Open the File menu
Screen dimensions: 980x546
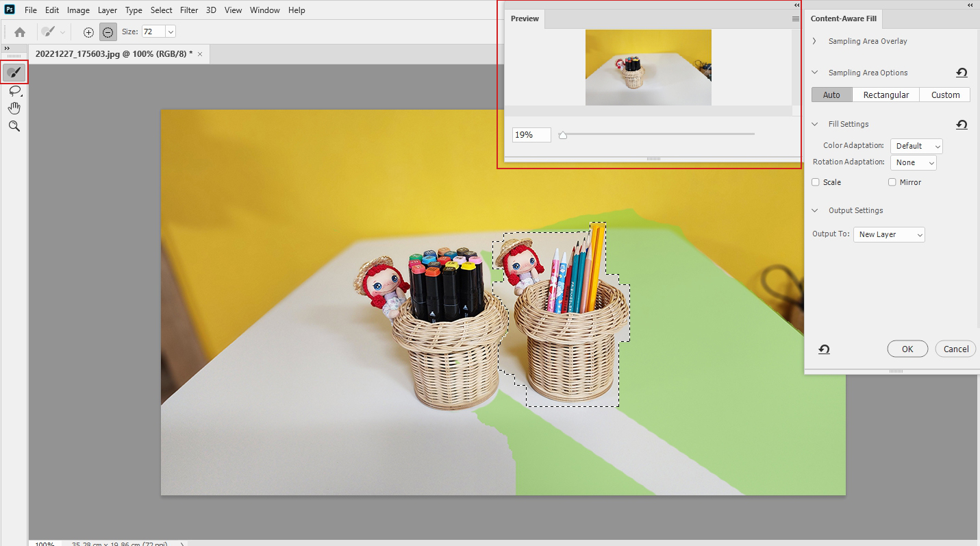(x=31, y=10)
